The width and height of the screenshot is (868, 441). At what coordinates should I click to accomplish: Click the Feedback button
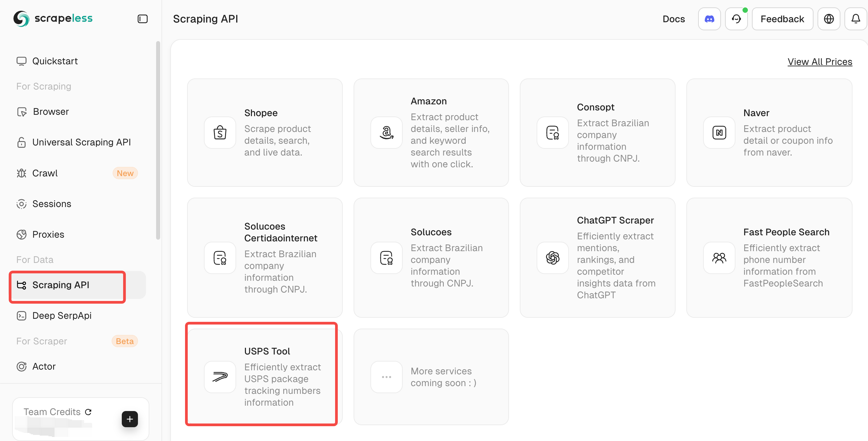point(783,19)
